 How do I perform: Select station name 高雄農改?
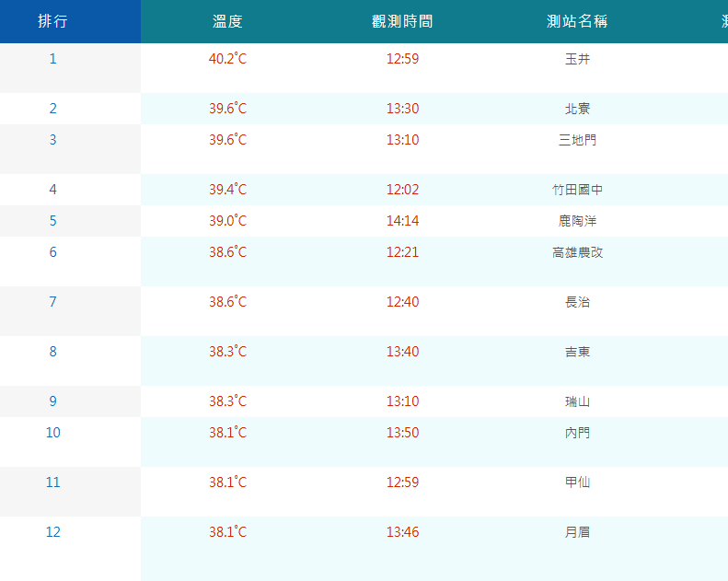577,252
